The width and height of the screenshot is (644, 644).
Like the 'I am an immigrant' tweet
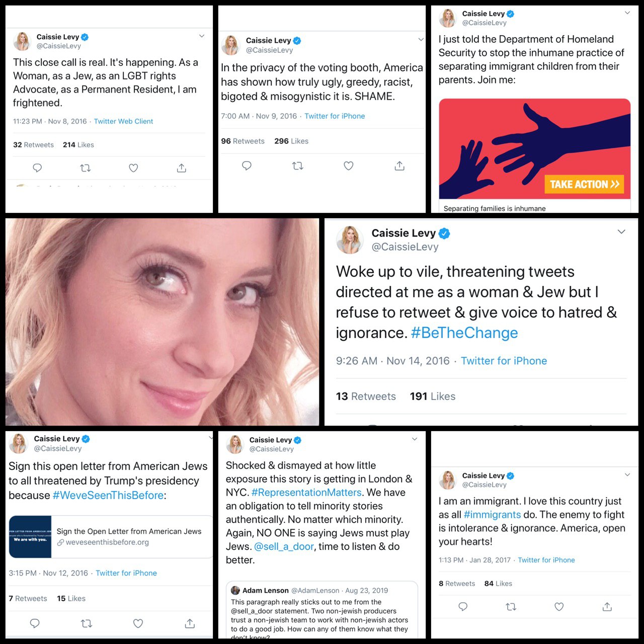pyautogui.click(x=559, y=607)
